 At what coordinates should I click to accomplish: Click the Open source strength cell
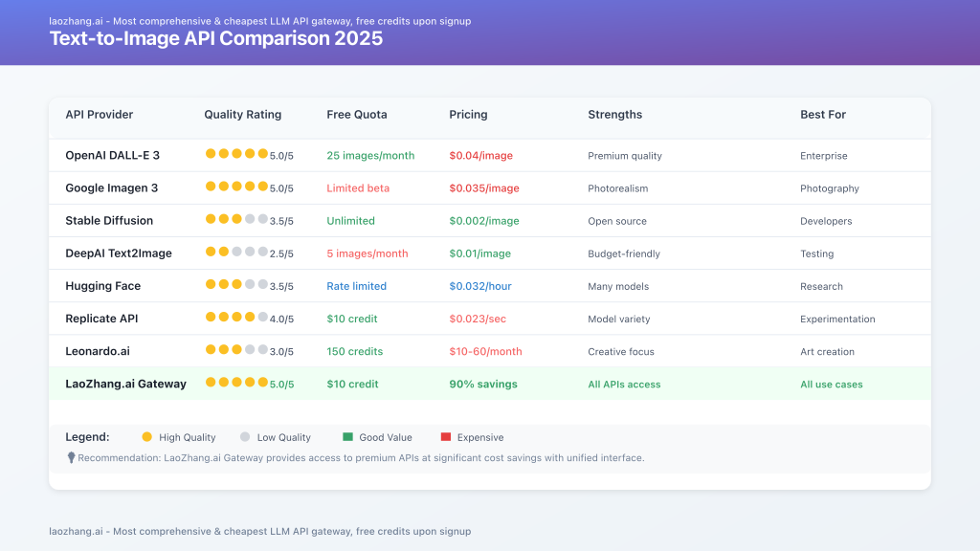[617, 221]
